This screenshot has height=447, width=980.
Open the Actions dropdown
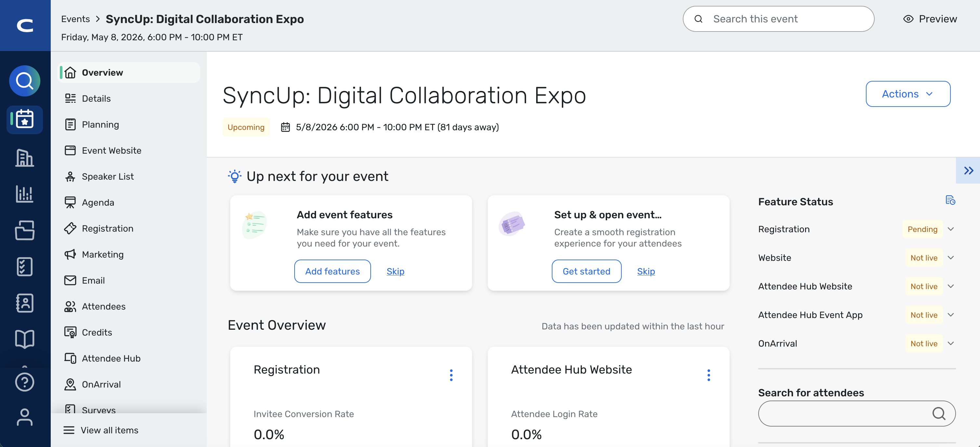pyautogui.click(x=908, y=94)
